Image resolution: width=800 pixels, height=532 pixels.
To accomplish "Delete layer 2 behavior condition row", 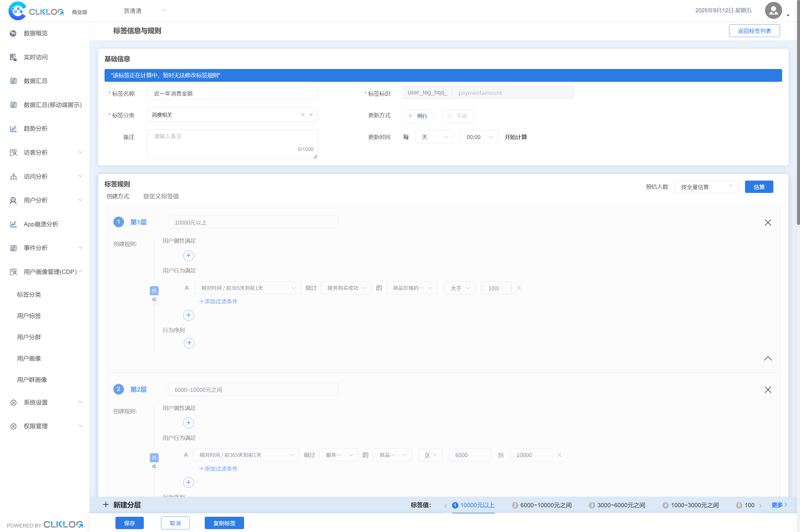I will click(559, 455).
